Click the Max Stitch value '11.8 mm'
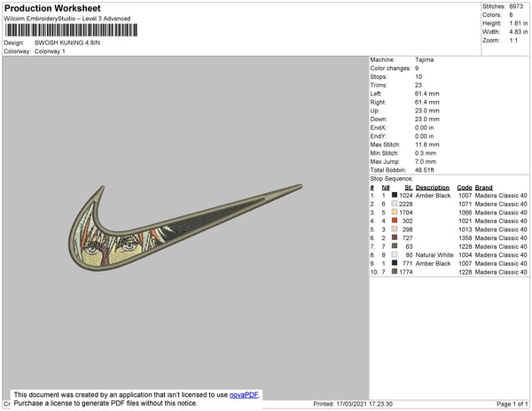 pos(427,144)
